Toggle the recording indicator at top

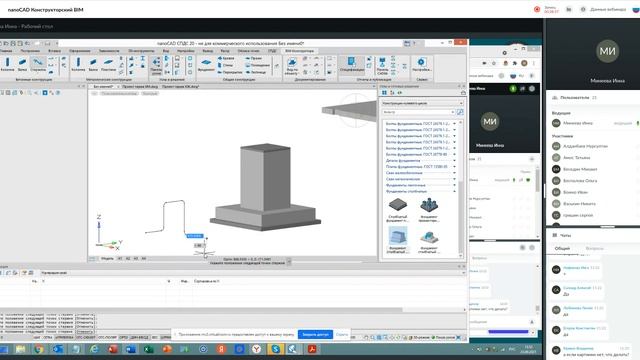point(537,9)
